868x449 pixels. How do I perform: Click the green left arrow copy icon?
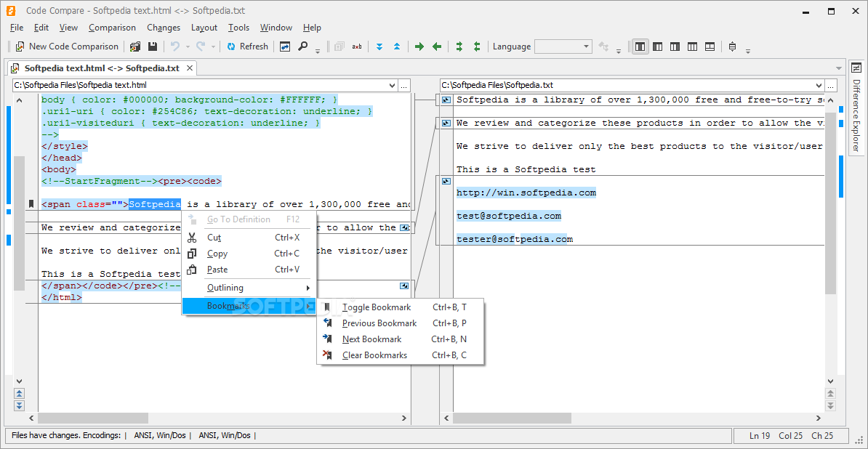point(437,46)
